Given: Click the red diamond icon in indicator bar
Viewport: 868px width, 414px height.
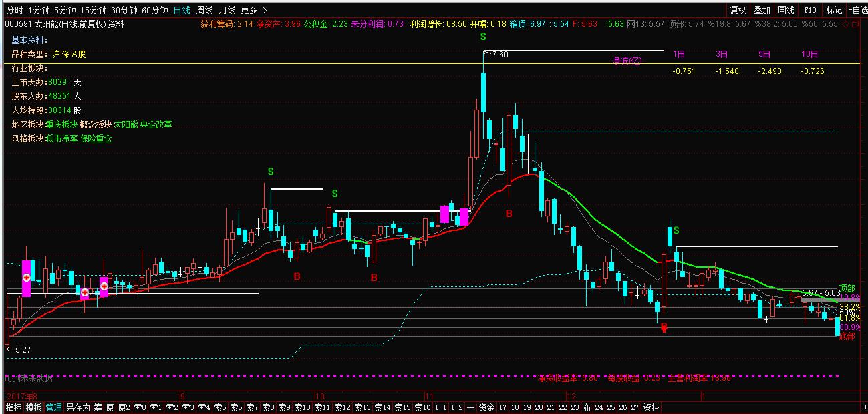Looking at the screenshot, I should coord(856,24).
